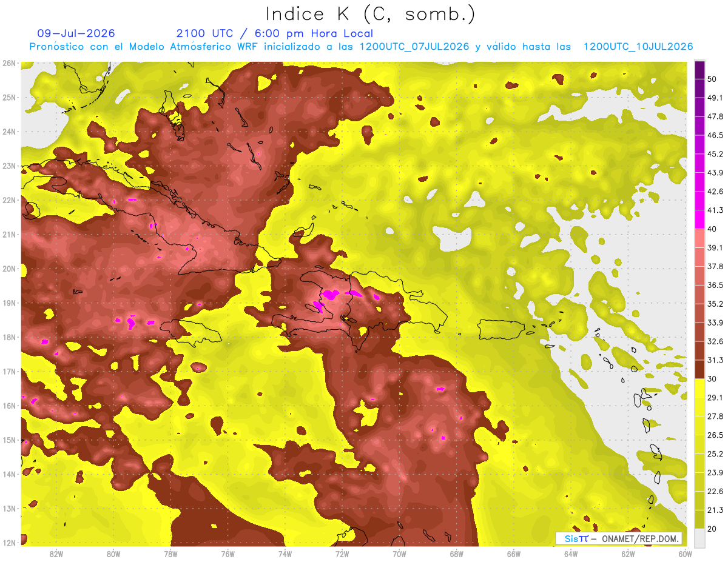
Task: Click the gray swatch below 20 on colorbar
Action: (699, 537)
